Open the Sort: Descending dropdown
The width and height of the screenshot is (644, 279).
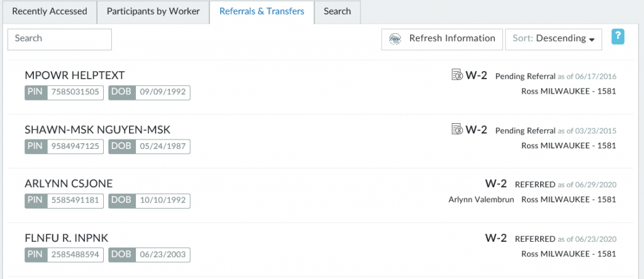[553, 39]
